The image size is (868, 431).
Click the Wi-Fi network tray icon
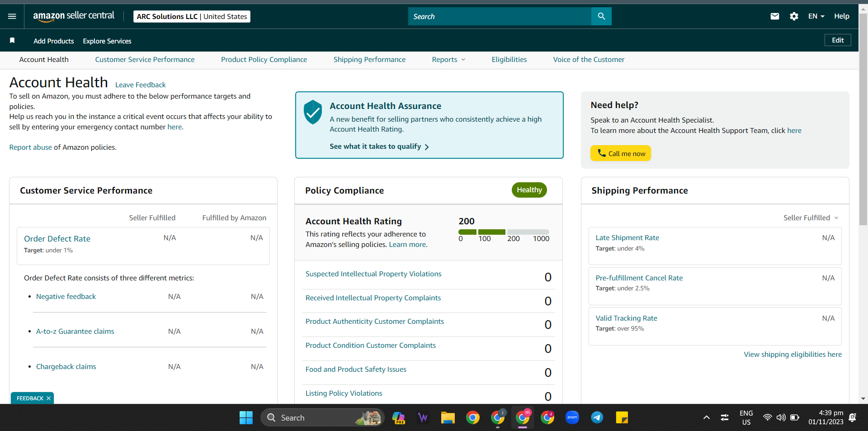[767, 417]
